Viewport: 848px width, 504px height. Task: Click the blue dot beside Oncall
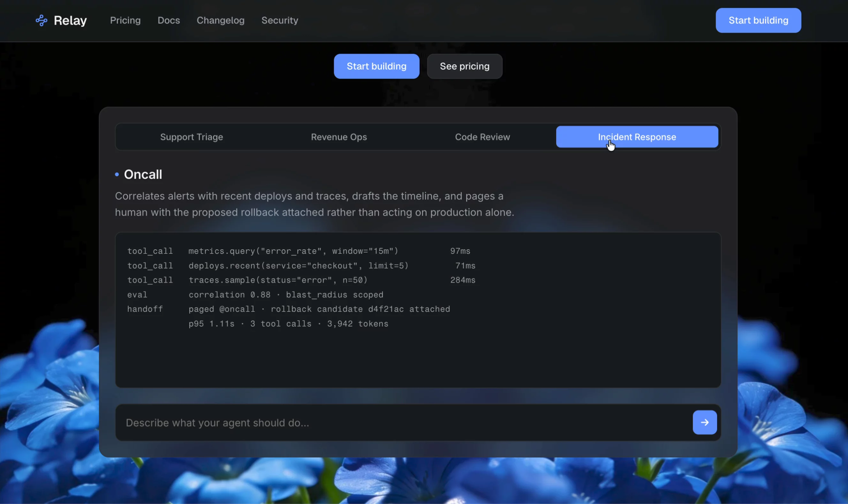[117, 174]
